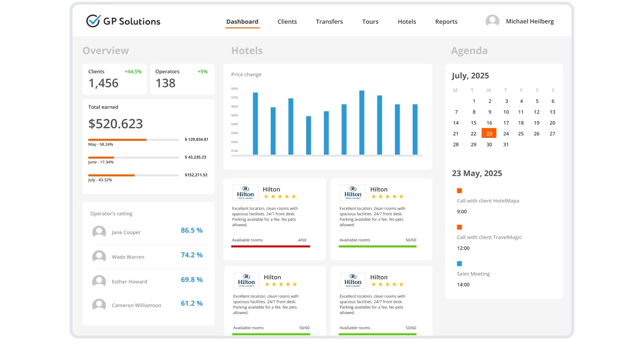Click the tallest bar in Price change chart
Image resolution: width=644 pixels, height=348 pixels.
click(362, 123)
